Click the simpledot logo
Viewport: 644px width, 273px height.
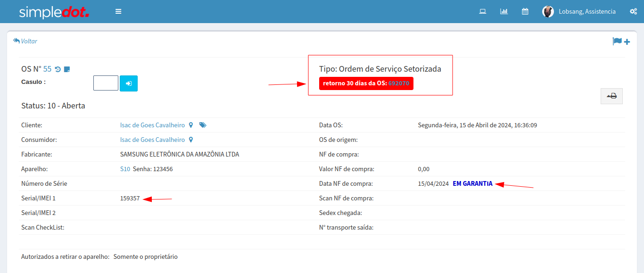pos(54,12)
